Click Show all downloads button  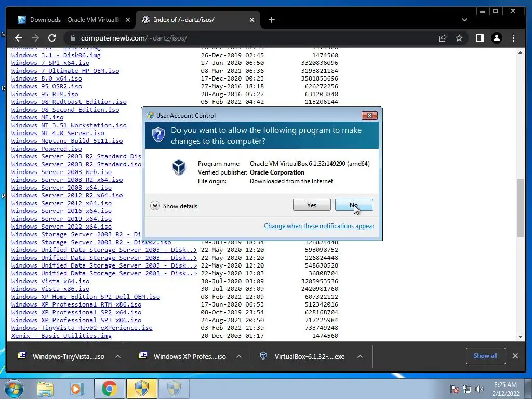pos(486,356)
